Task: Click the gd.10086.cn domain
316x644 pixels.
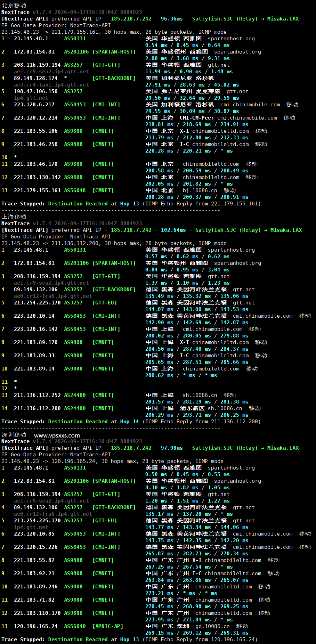Action: [x=212, y=626]
